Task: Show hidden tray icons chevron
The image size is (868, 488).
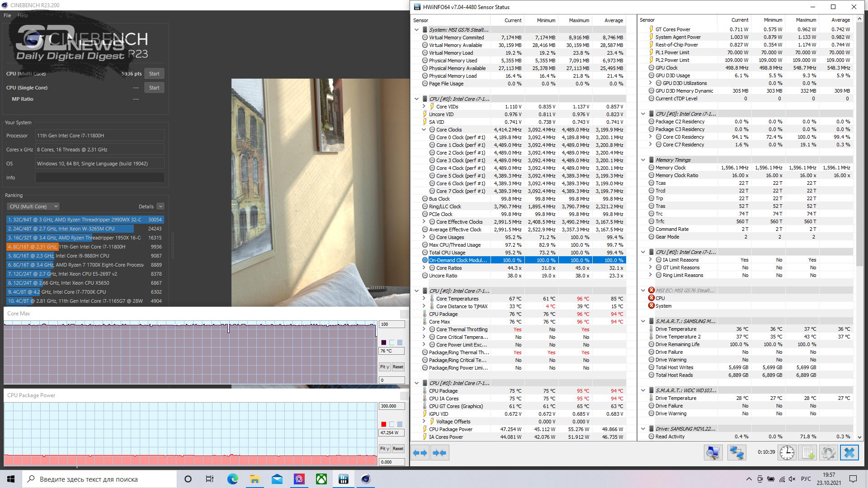Action: [x=749, y=479]
